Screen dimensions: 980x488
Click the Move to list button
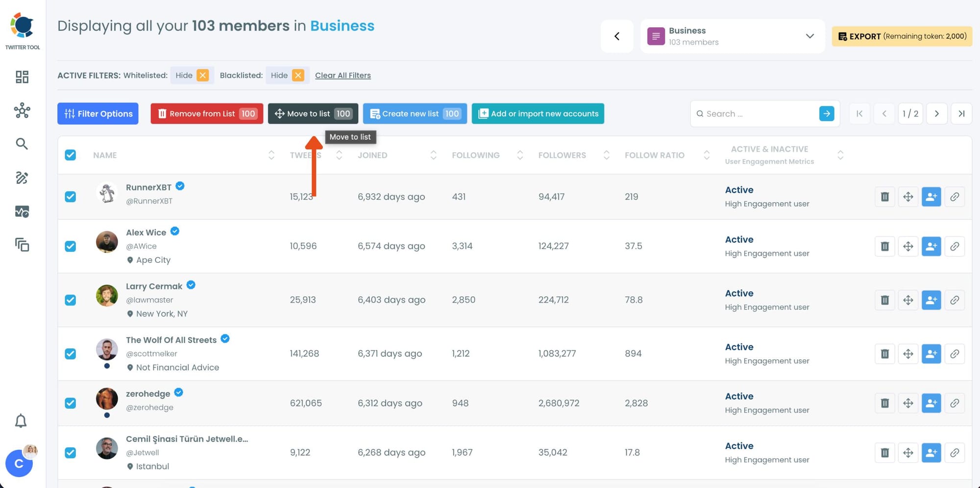[313, 114]
